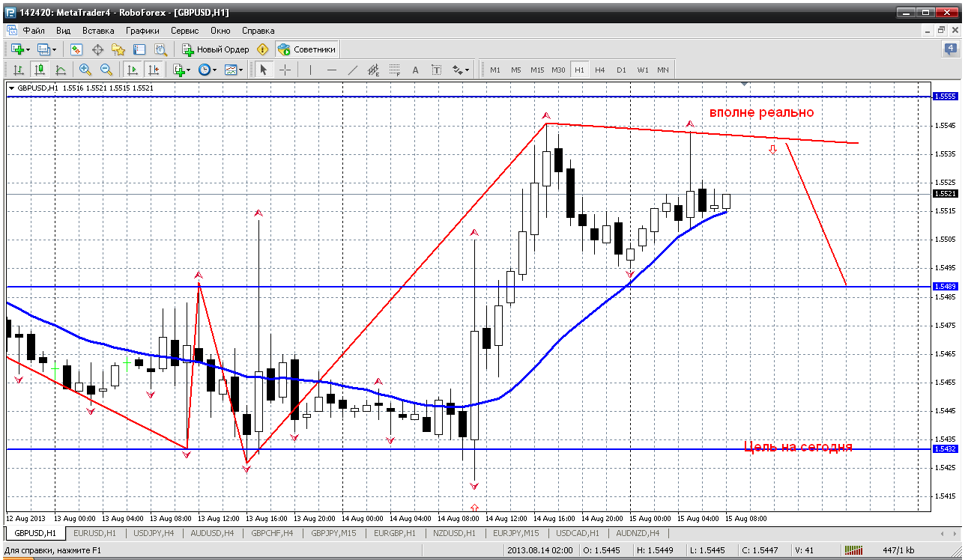Click the chart shift triangle marker at top
This screenshot has width=965, height=560.
(x=743, y=84)
